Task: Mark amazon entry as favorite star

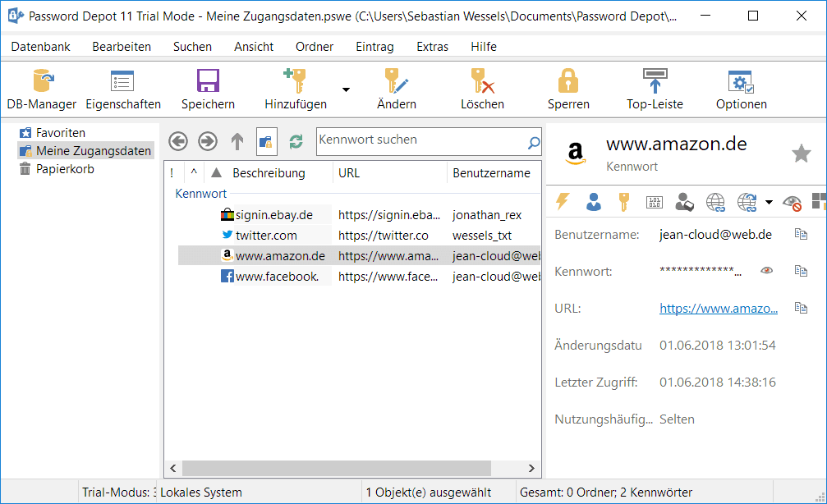Action: [x=802, y=153]
